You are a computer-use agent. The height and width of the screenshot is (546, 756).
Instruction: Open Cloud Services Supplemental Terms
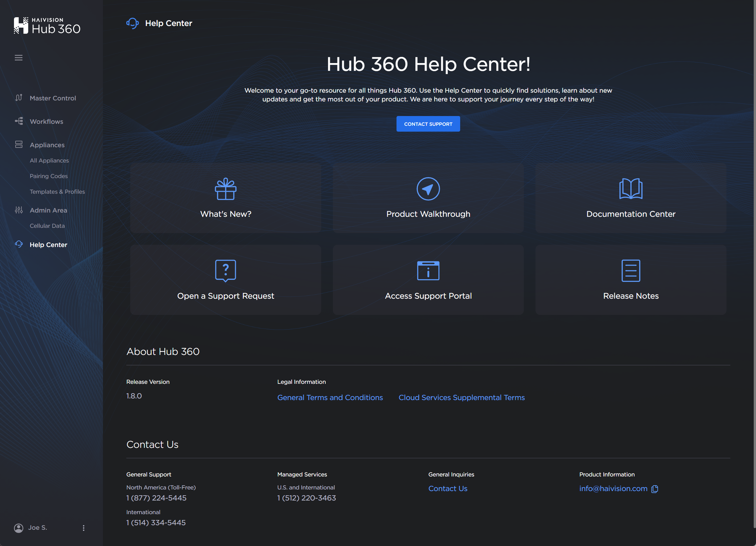coord(461,397)
